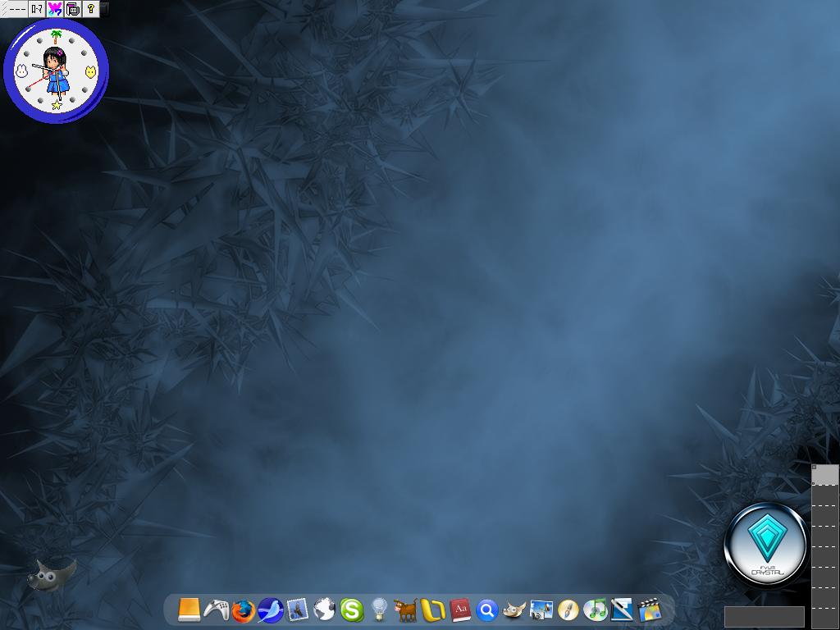Select the top highlighted pager desktop cell
This screenshot has height=630, width=840.
[825, 475]
